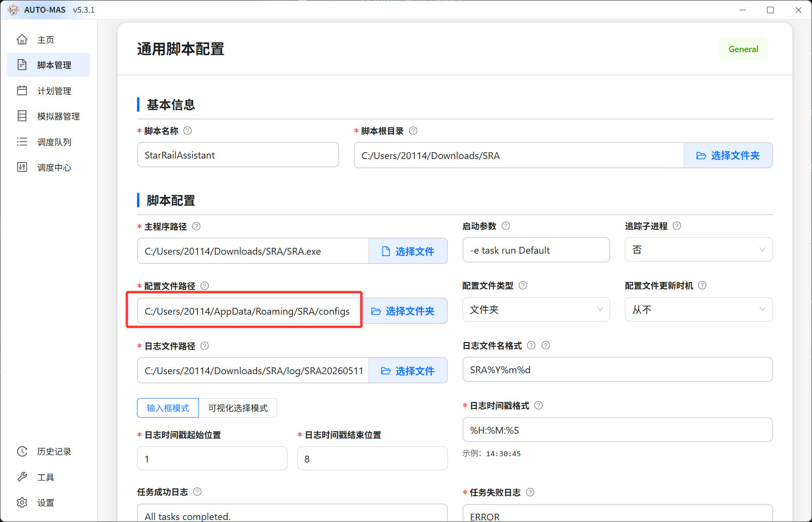Click the 启动参数 input field
The height and width of the screenshot is (522, 812).
tap(536, 250)
